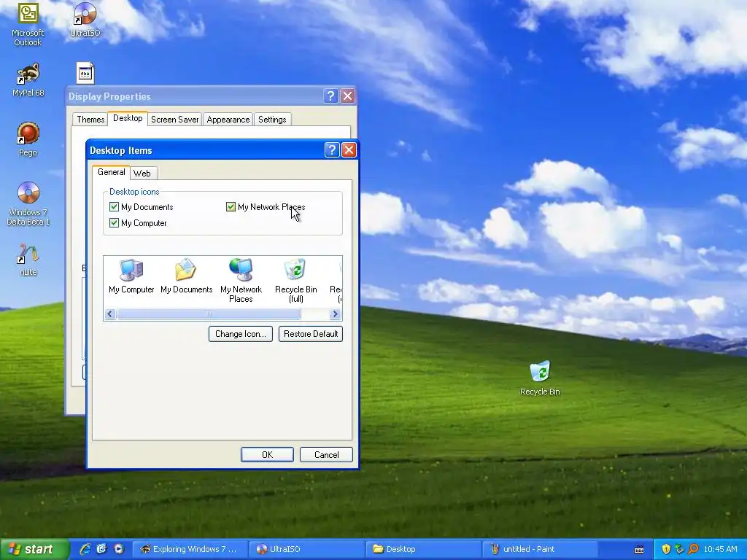This screenshot has height=560, width=747.
Task: Uncheck the My Computer checkbox
Action: (114, 223)
